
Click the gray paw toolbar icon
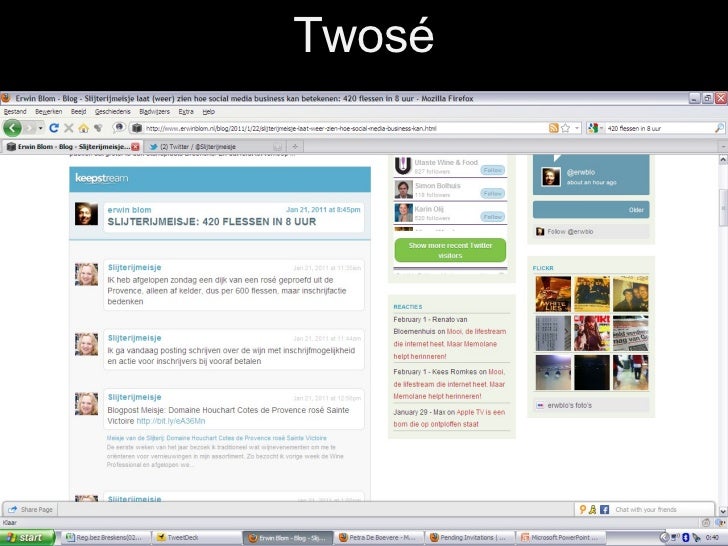tap(98, 128)
